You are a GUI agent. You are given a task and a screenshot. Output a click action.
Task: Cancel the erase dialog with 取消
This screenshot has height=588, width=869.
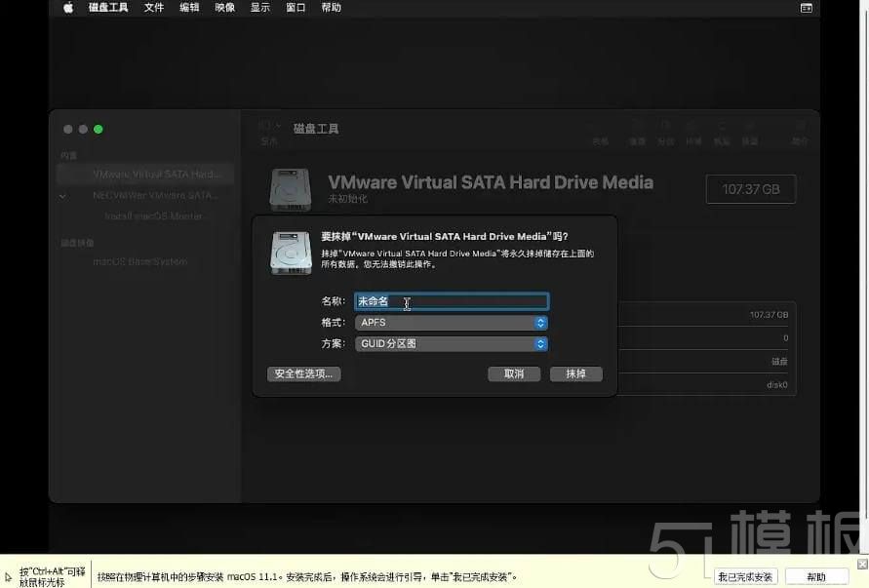[x=514, y=372]
